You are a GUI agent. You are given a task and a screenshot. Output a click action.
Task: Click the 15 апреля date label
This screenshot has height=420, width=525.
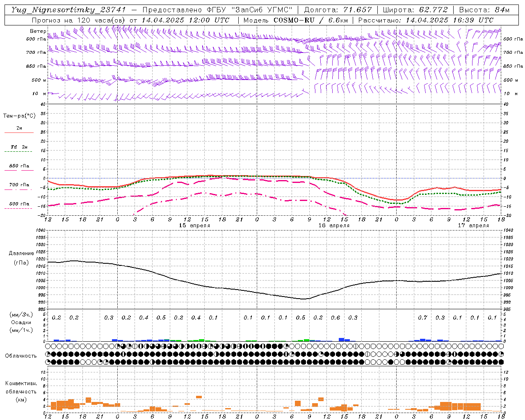tap(194, 226)
